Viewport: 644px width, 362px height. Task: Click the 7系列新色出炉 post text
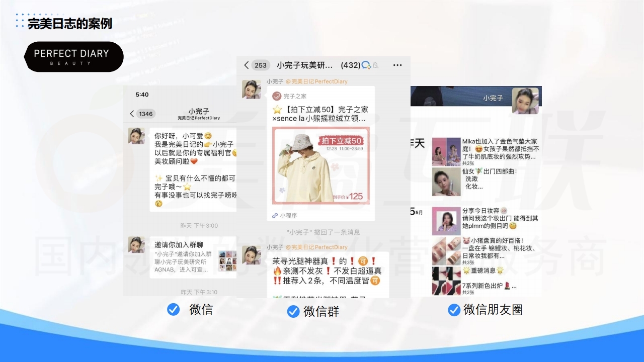(489, 286)
